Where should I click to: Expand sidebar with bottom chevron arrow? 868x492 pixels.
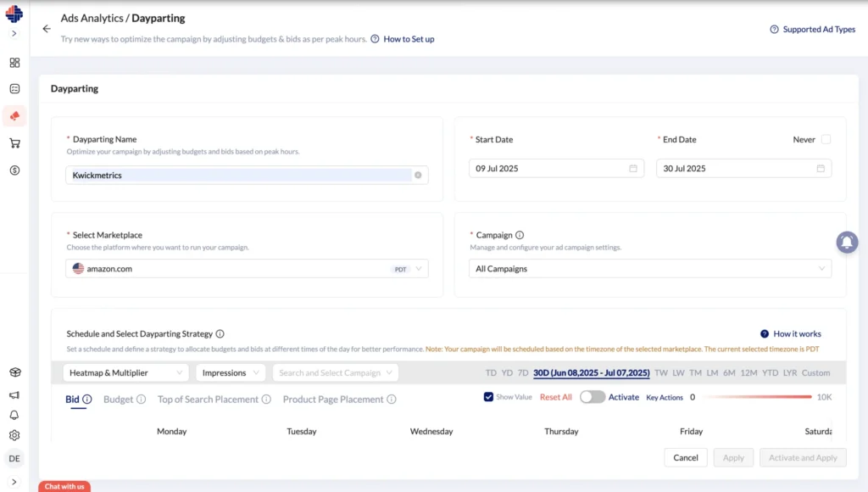click(x=14, y=482)
